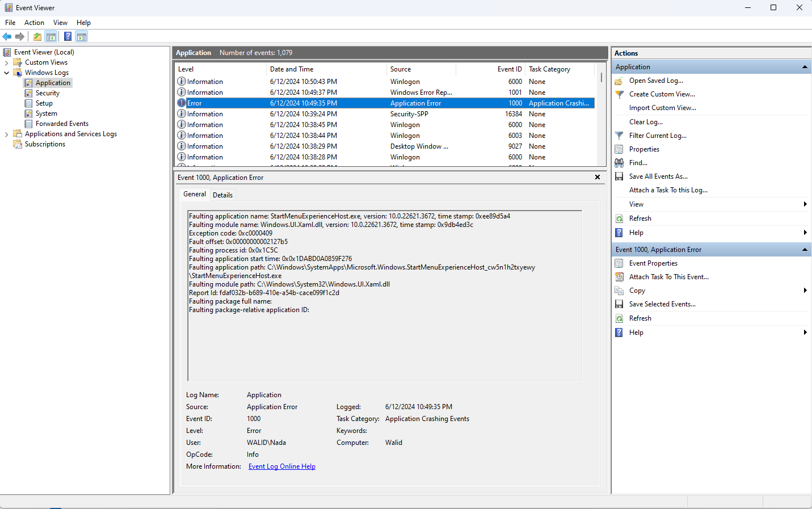Toggle the Action pane show/hide toolbar icon
The height and width of the screenshot is (509, 812).
[x=82, y=36]
